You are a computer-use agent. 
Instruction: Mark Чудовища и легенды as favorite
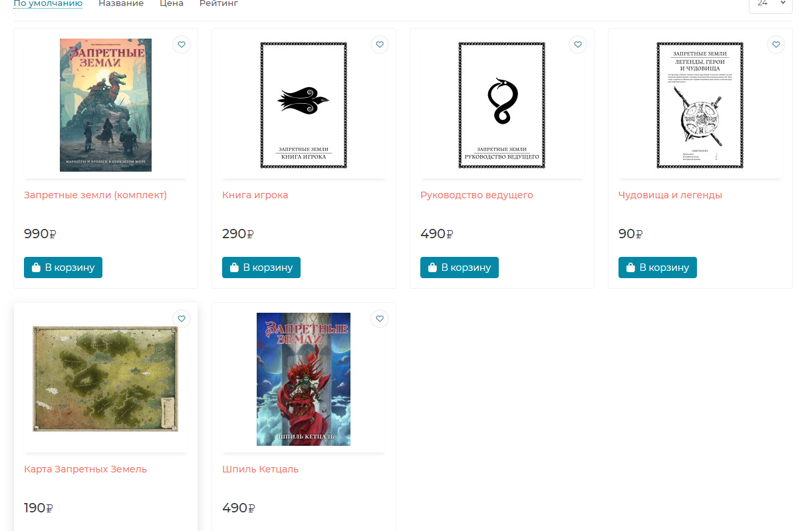776,45
